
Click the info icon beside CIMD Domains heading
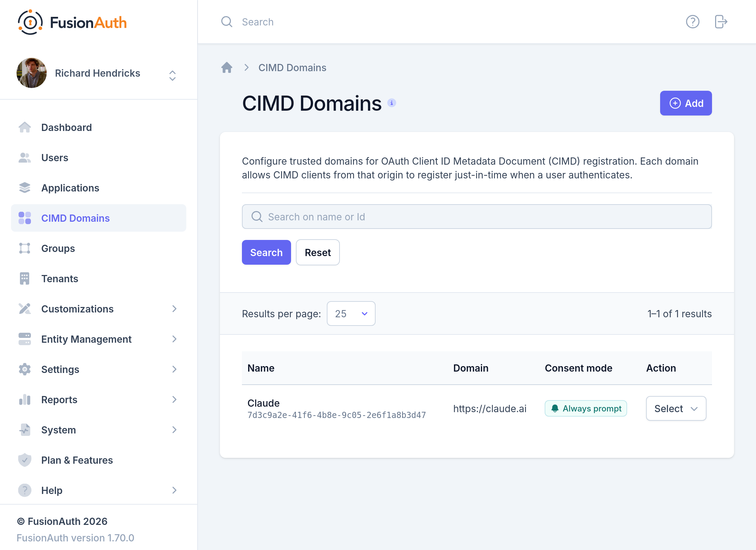(x=392, y=103)
